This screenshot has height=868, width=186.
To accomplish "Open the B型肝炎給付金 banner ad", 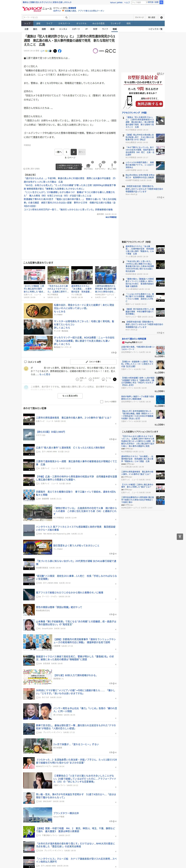I will tap(143, 91).
